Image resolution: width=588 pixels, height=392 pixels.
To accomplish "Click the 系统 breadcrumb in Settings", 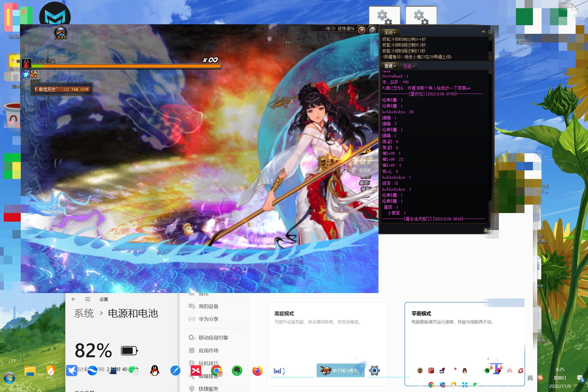I will click(x=84, y=313).
